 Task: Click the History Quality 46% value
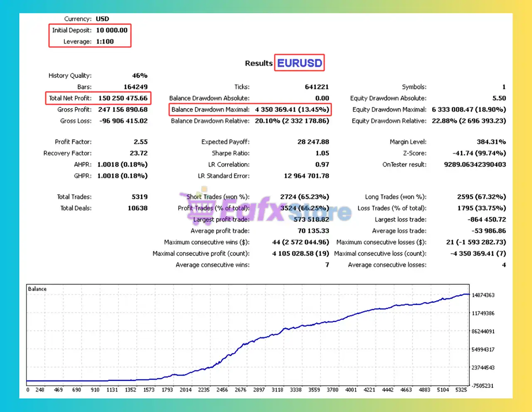[140, 76]
